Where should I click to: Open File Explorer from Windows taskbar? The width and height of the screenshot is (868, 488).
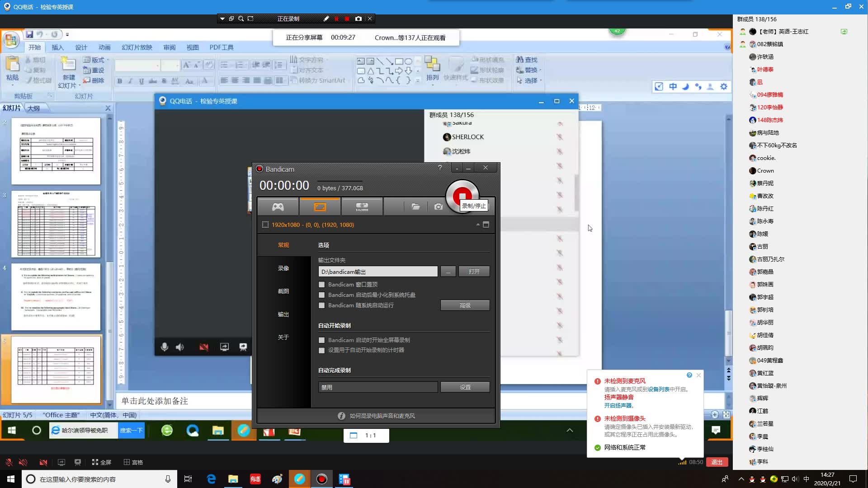(x=233, y=479)
